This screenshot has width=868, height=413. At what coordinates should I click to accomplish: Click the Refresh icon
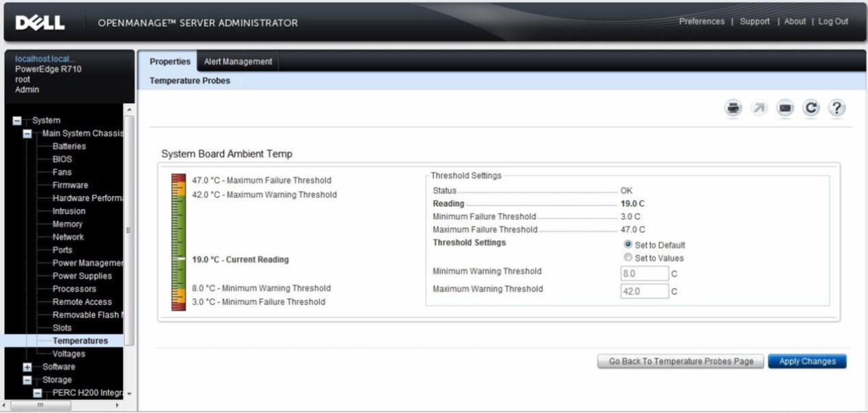click(x=811, y=108)
